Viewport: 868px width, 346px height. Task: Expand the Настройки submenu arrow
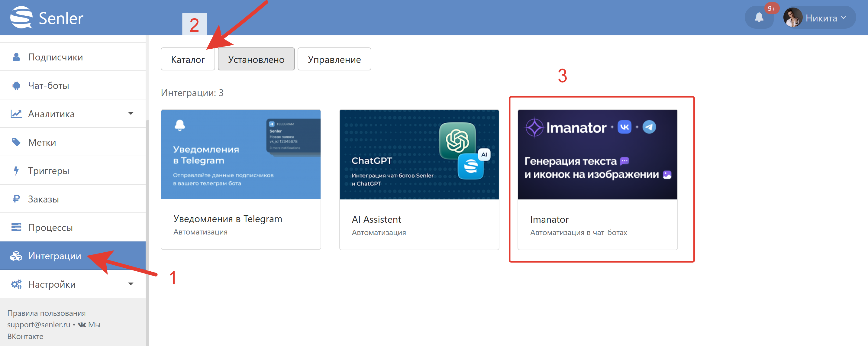point(131,284)
